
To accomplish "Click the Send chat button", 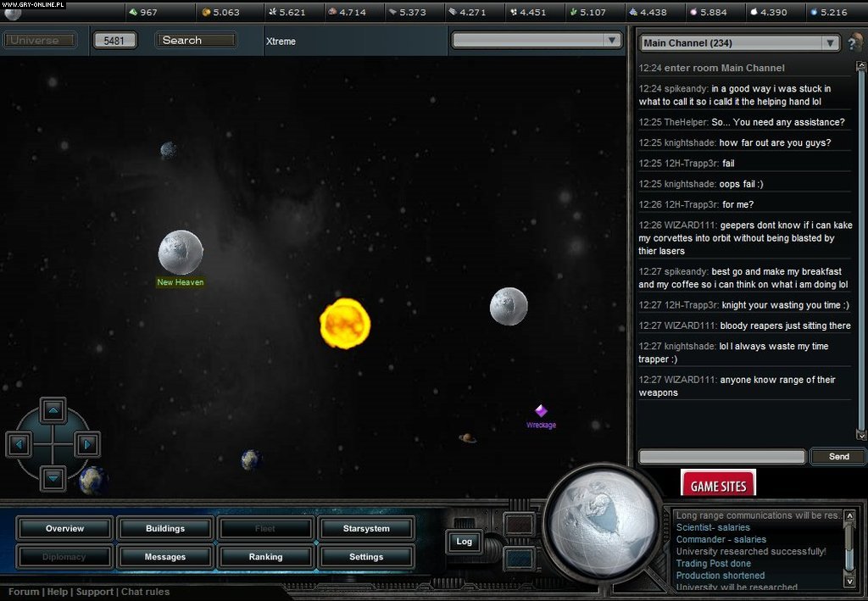I will [838, 457].
